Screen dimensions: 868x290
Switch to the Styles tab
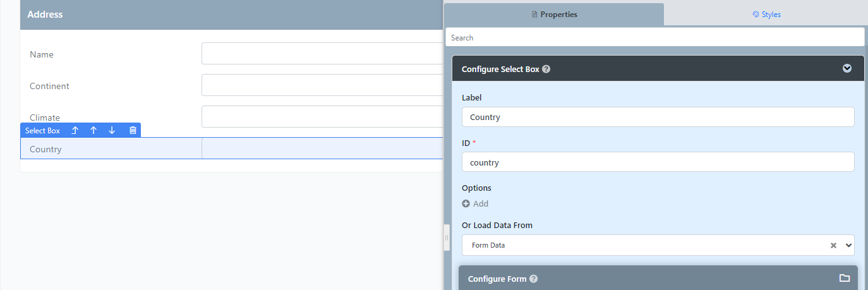pos(766,14)
